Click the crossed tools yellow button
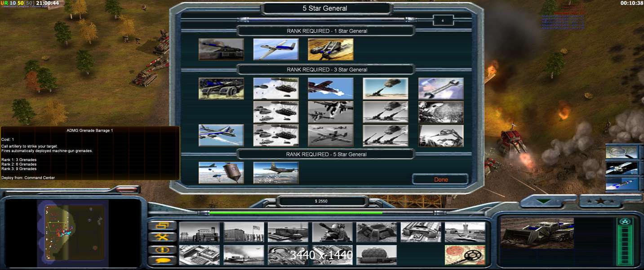Viewport: 644px width, 270px height. pyautogui.click(x=162, y=237)
